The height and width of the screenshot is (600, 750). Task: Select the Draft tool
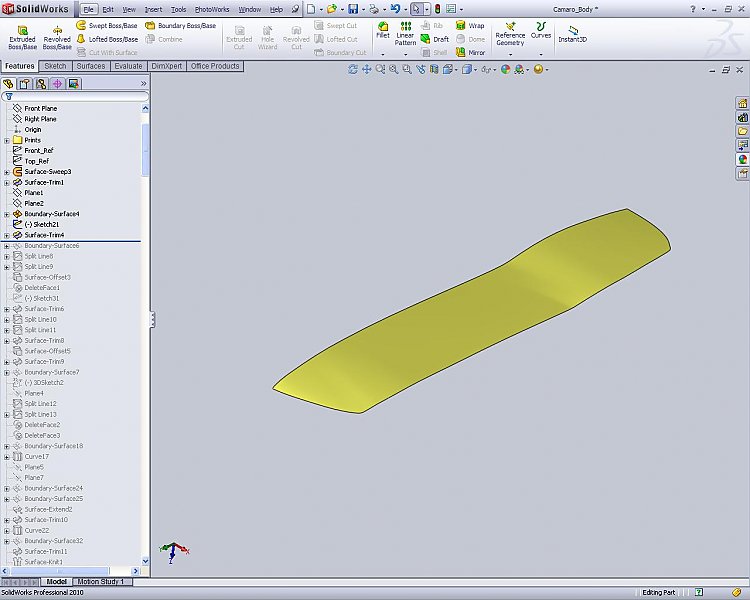[434, 39]
